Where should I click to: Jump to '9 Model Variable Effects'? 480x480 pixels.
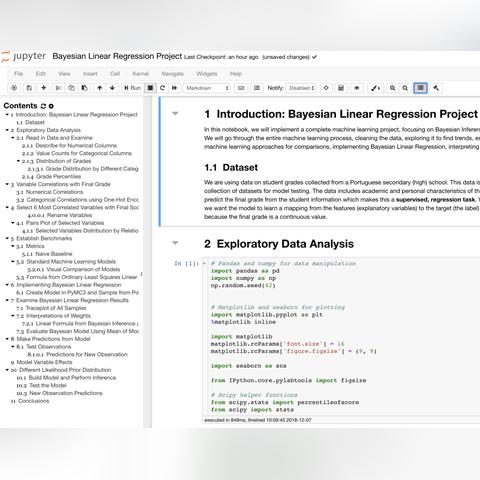point(41,362)
